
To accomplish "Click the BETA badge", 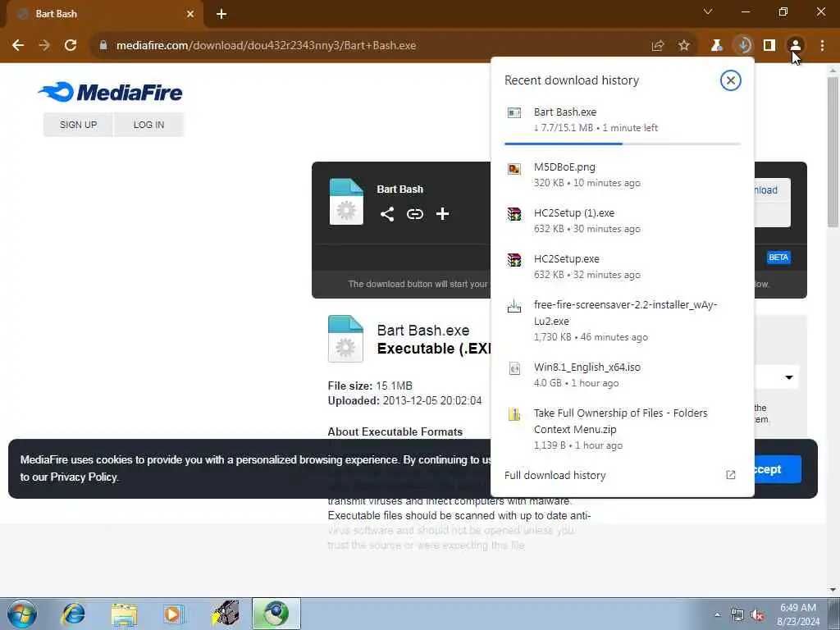I will 778,258.
